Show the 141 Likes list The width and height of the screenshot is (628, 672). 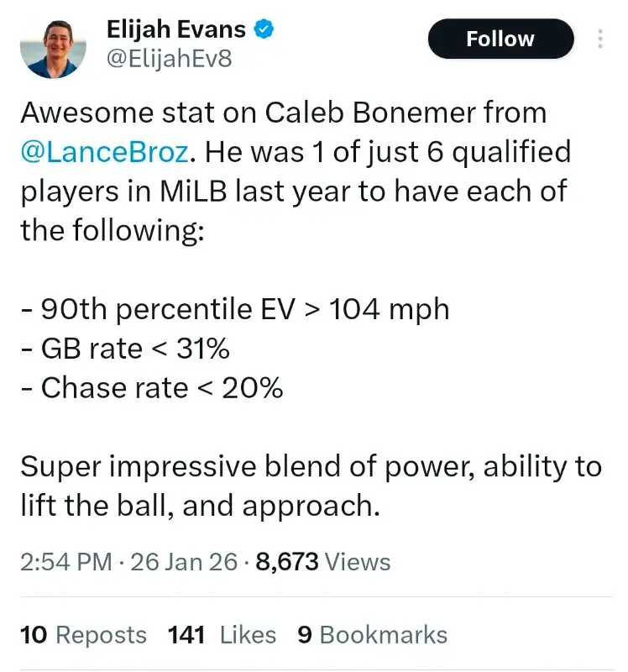coord(222,635)
